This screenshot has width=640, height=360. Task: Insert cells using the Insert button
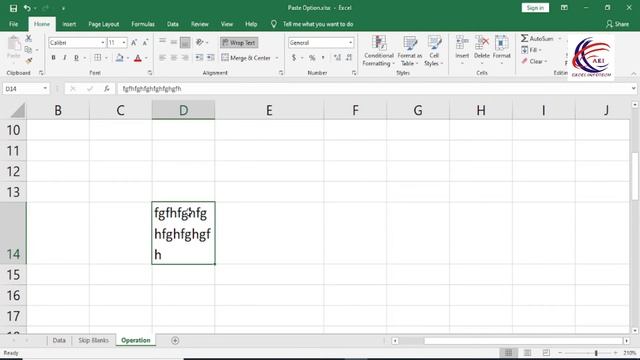coord(462,50)
